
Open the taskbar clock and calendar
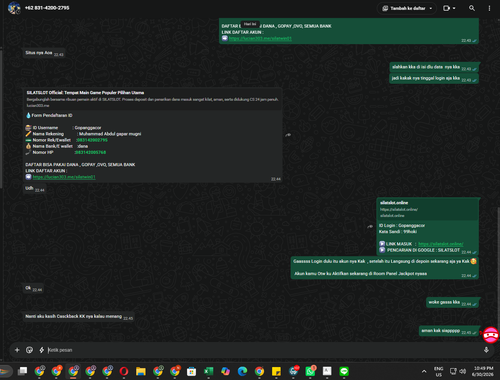click(483, 371)
